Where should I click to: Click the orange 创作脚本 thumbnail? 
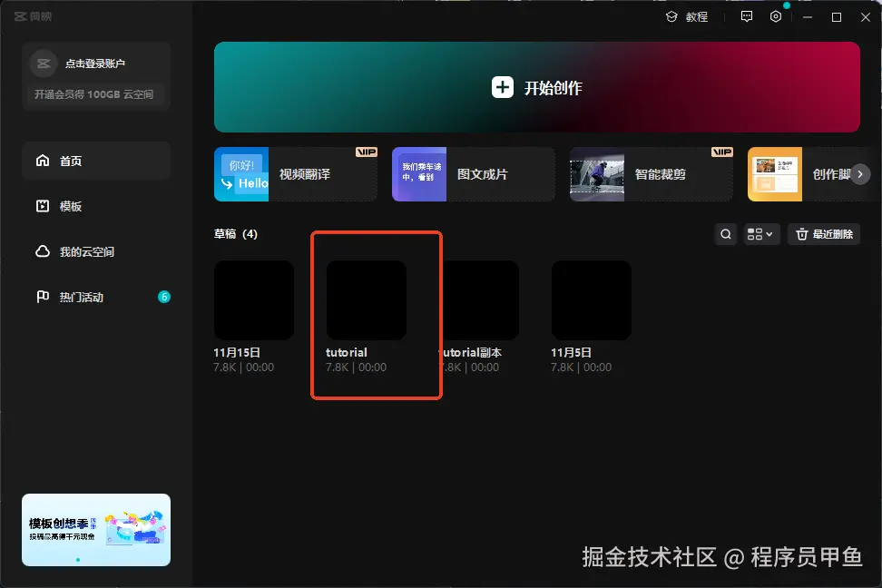pos(775,174)
